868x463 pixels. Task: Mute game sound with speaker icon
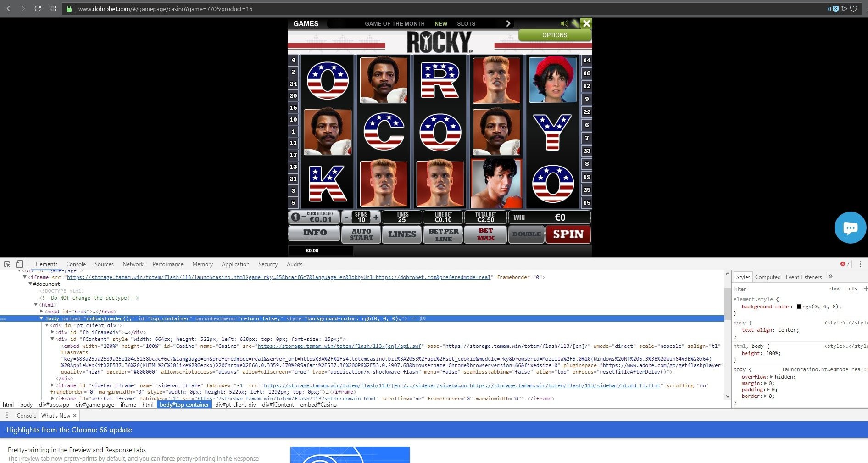point(564,23)
